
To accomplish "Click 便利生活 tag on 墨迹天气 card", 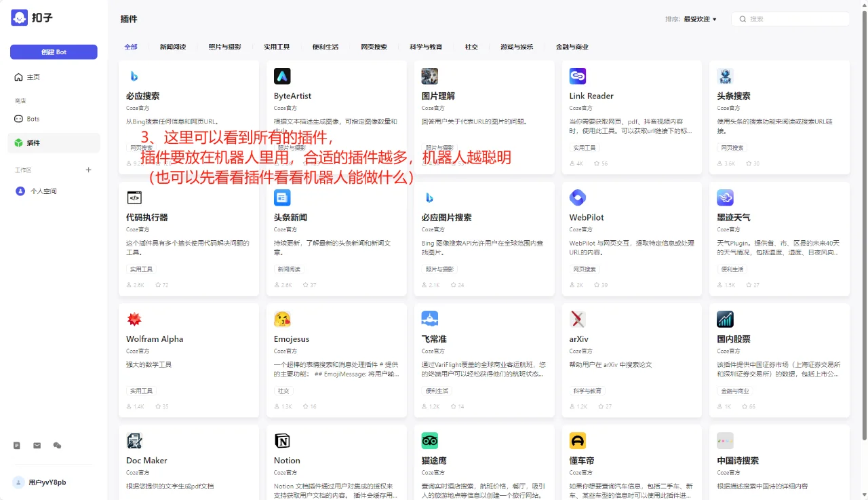I will coord(732,269).
